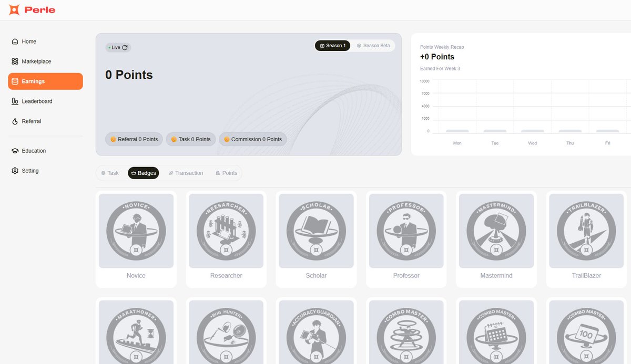Click the Points Weekly Recap title
The width and height of the screenshot is (631, 364).
[442, 47]
